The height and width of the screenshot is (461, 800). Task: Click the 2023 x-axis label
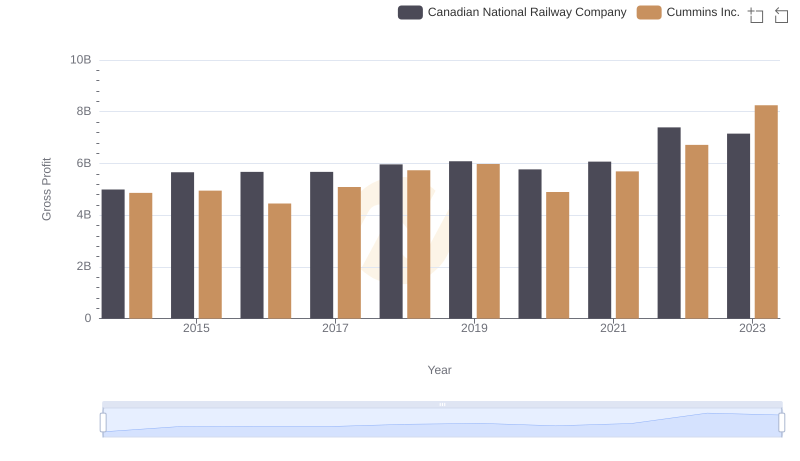tap(753, 328)
